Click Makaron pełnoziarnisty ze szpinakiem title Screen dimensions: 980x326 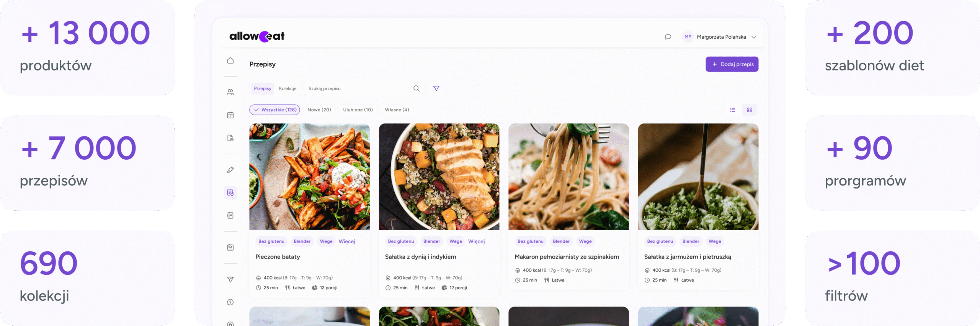(567, 257)
